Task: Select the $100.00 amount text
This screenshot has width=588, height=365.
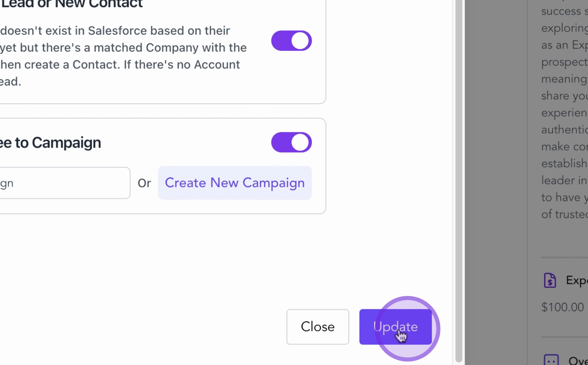Action: pos(562,307)
